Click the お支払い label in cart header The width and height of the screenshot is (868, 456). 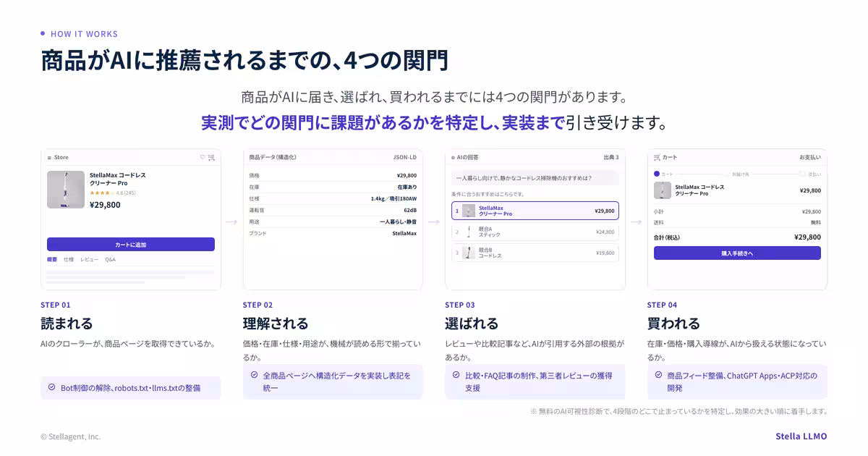coord(810,157)
